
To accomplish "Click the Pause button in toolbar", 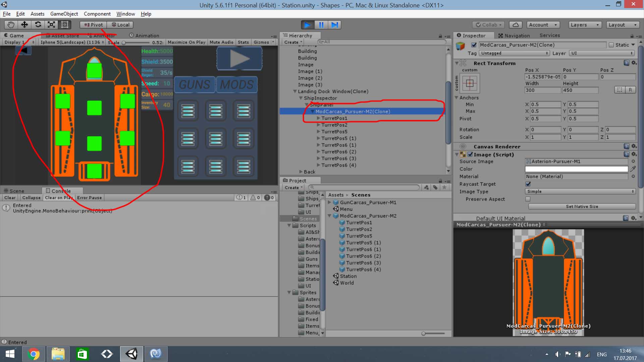I will click(x=321, y=24).
